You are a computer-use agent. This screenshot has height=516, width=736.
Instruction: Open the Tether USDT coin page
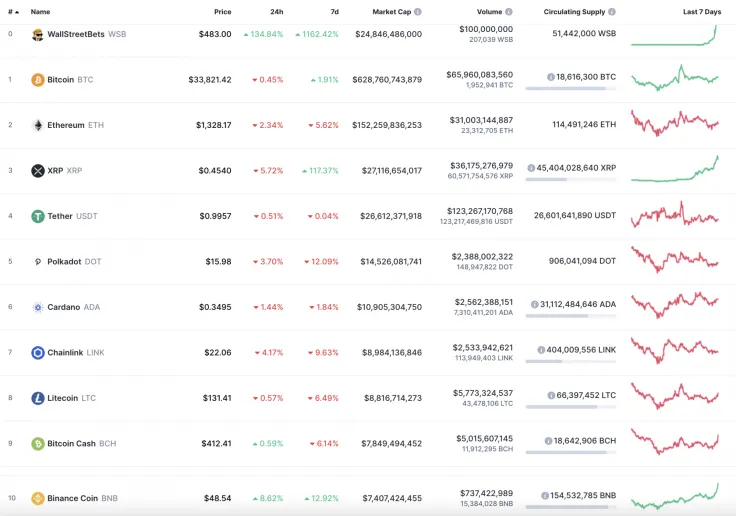[72, 216]
